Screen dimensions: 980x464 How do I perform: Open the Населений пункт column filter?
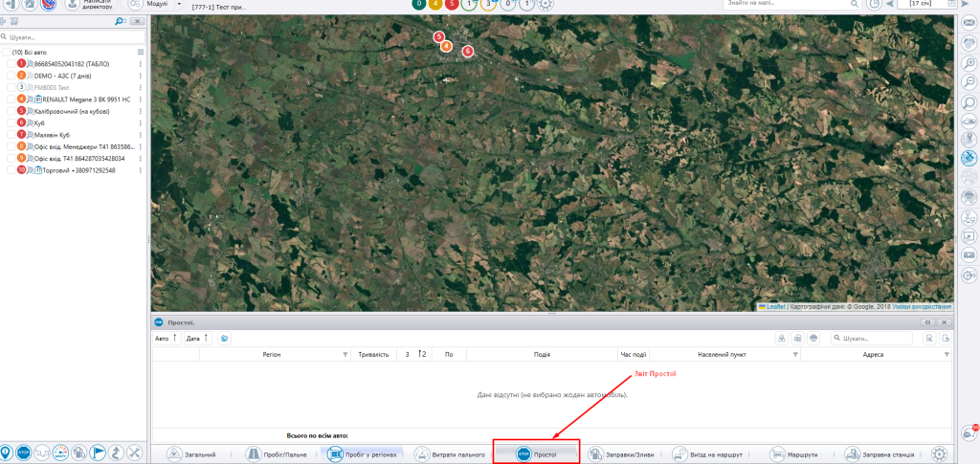pyautogui.click(x=795, y=355)
